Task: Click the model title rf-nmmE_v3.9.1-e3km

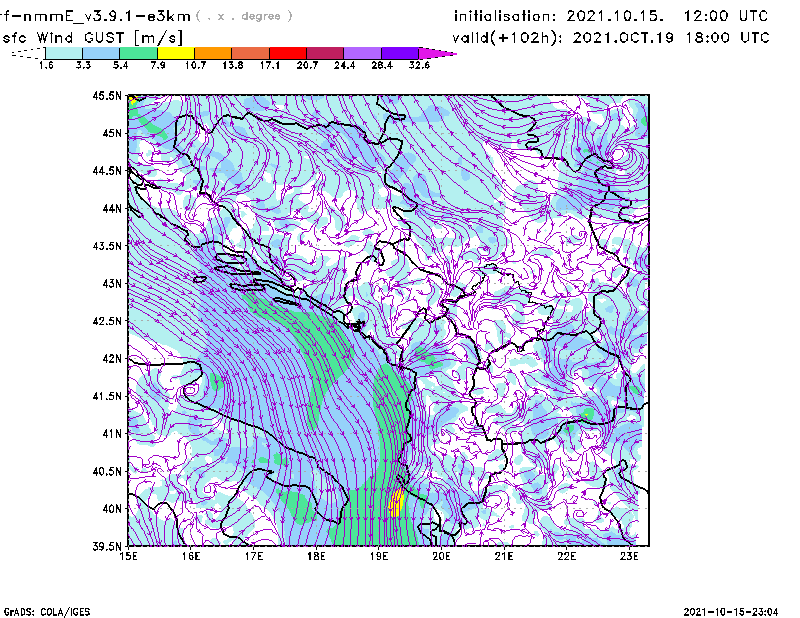Action: (x=95, y=16)
